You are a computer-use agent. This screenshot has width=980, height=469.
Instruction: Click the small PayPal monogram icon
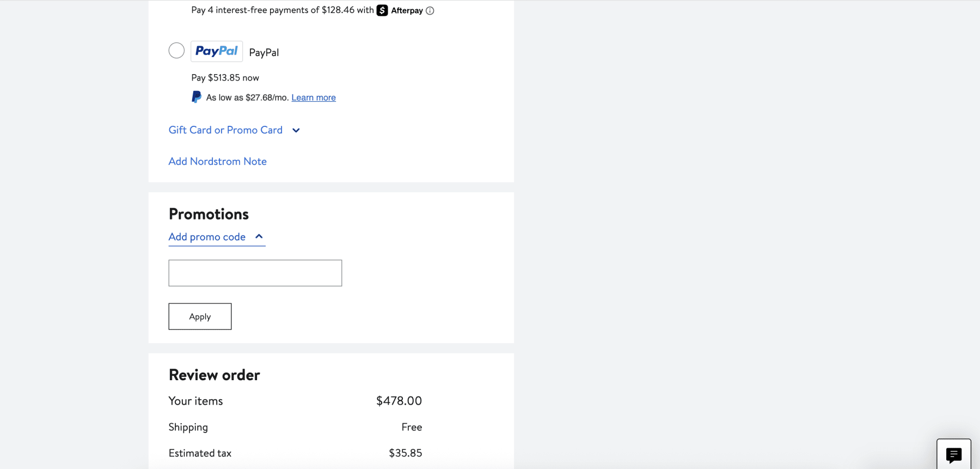pyautogui.click(x=196, y=96)
